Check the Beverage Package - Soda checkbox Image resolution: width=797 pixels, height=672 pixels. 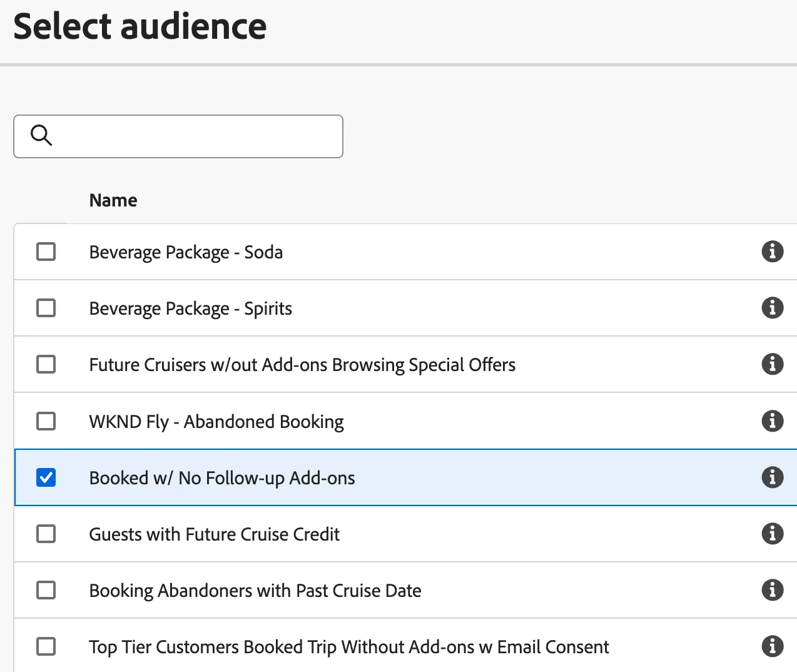click(46, 252)
